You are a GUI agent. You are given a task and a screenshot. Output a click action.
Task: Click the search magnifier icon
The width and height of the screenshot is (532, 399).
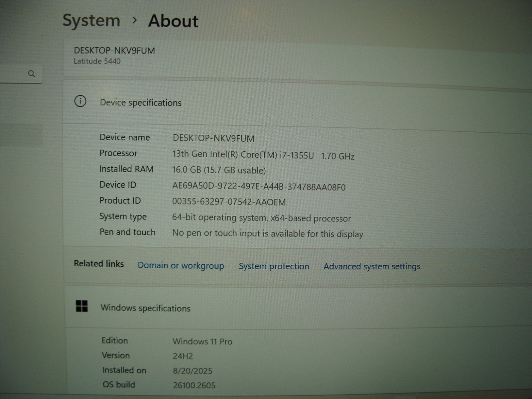click(32, 74)
